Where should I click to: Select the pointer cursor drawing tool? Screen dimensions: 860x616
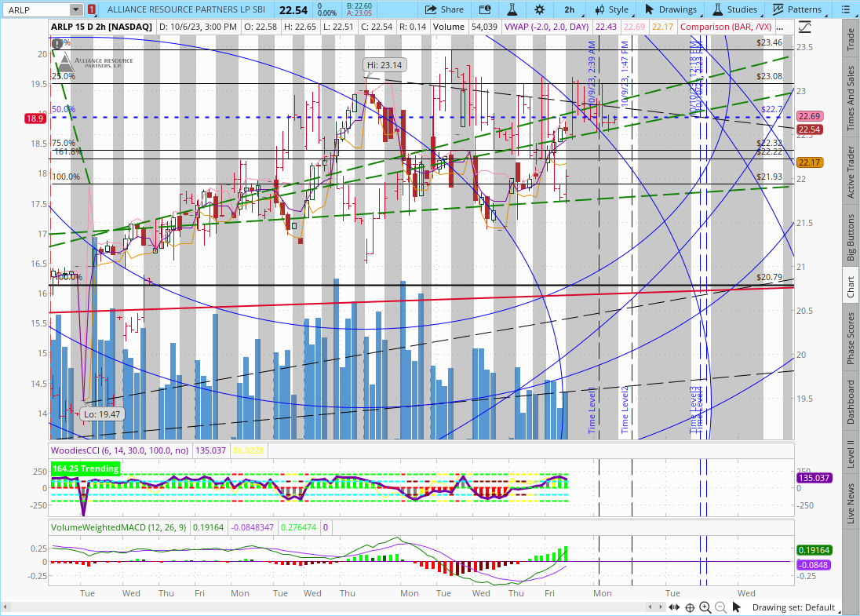pyautogui.click(x=737, y=607)
